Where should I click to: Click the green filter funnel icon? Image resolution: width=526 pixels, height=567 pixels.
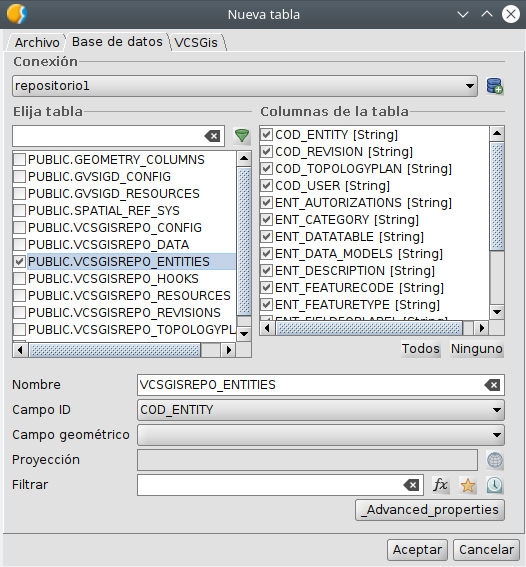click(x=241, y=136)
